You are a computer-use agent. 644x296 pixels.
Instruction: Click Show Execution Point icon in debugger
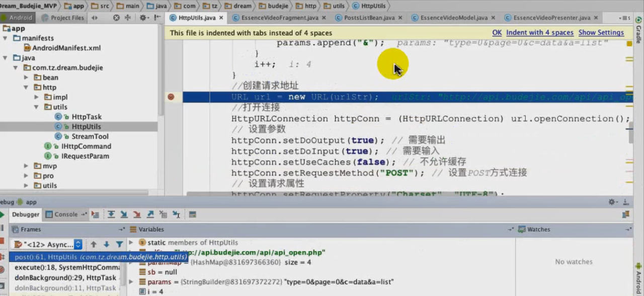click(x=96, y=215)
